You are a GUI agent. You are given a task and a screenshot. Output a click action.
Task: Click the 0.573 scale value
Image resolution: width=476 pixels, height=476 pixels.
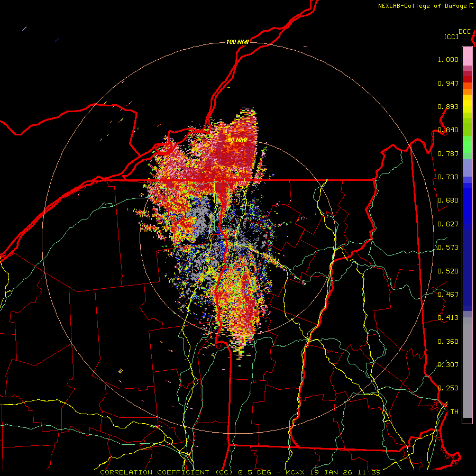pyautogui.click(x=448, y=248)
